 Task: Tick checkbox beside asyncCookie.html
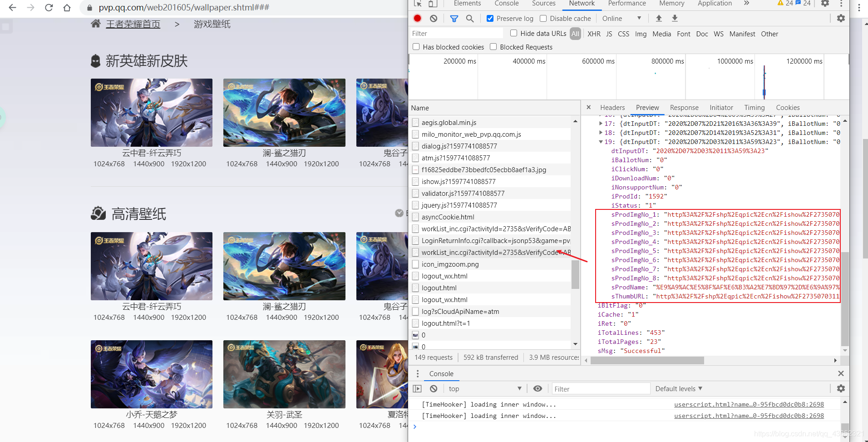[415, 217]
